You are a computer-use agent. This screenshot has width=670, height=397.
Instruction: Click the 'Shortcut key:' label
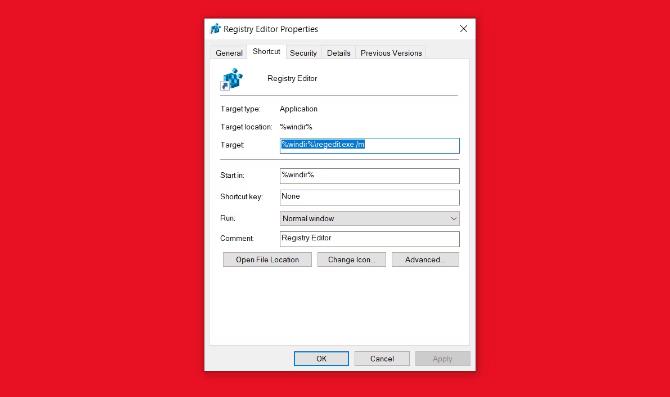point(241,197)
